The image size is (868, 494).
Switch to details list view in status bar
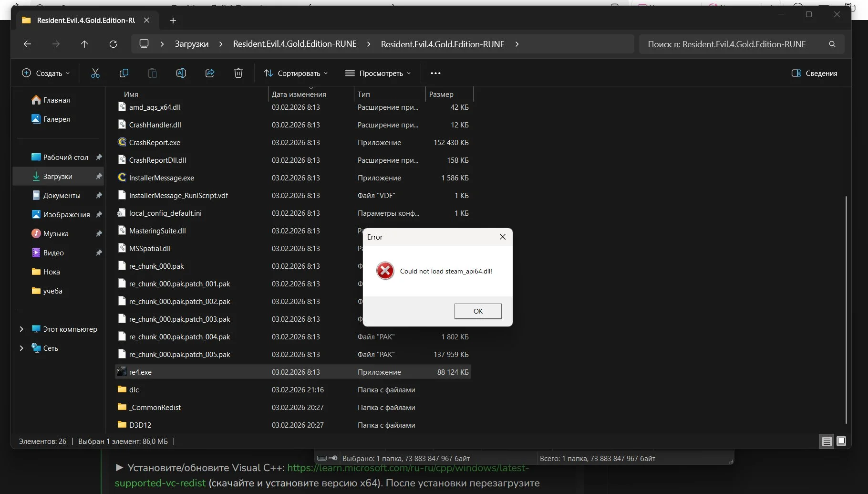pyautogui.click(x=827, y=441)
